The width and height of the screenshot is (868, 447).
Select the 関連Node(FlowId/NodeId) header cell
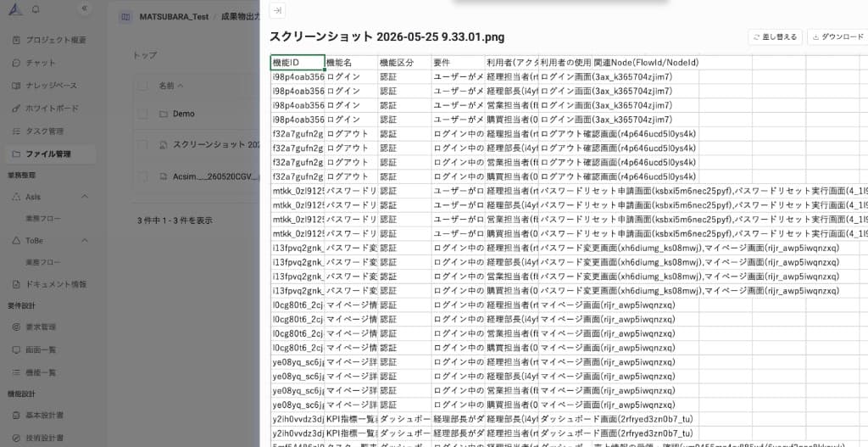pos(646,63)
